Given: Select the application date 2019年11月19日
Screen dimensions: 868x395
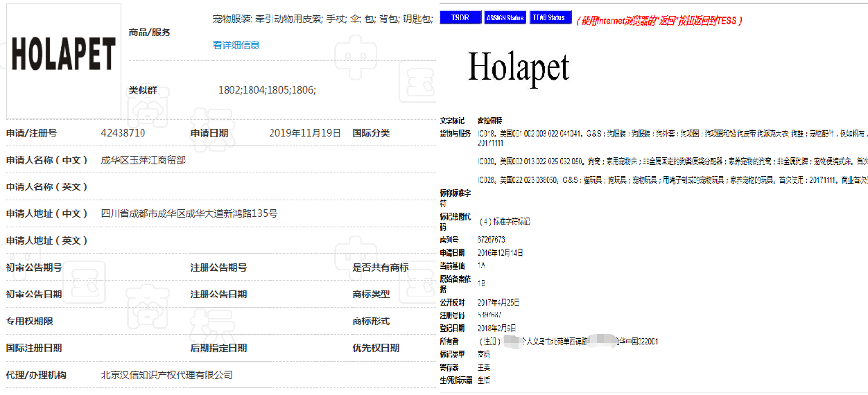Looking at the screenshot, I should (305, 133).
